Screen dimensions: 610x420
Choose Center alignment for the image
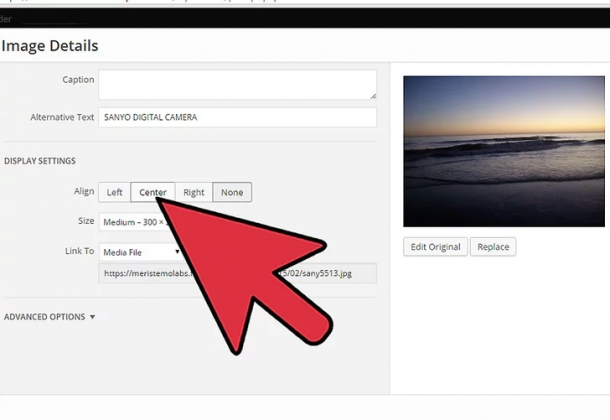coord(153,193)
